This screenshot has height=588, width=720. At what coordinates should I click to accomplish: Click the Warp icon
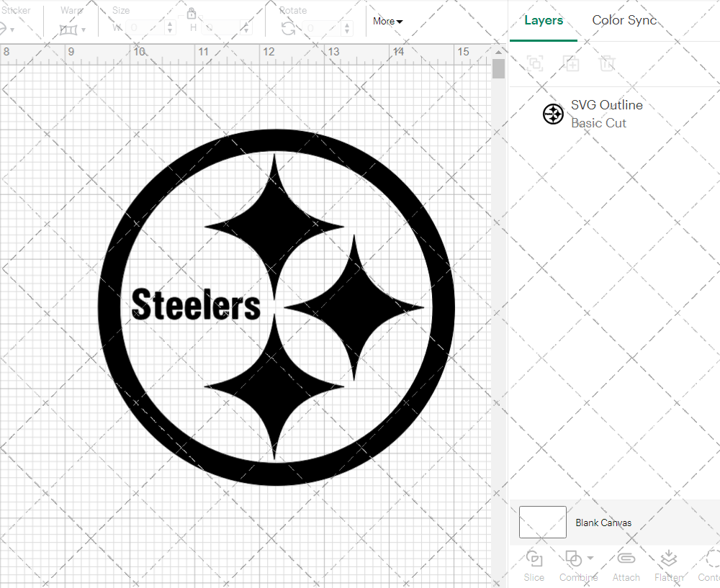[68, 30]
